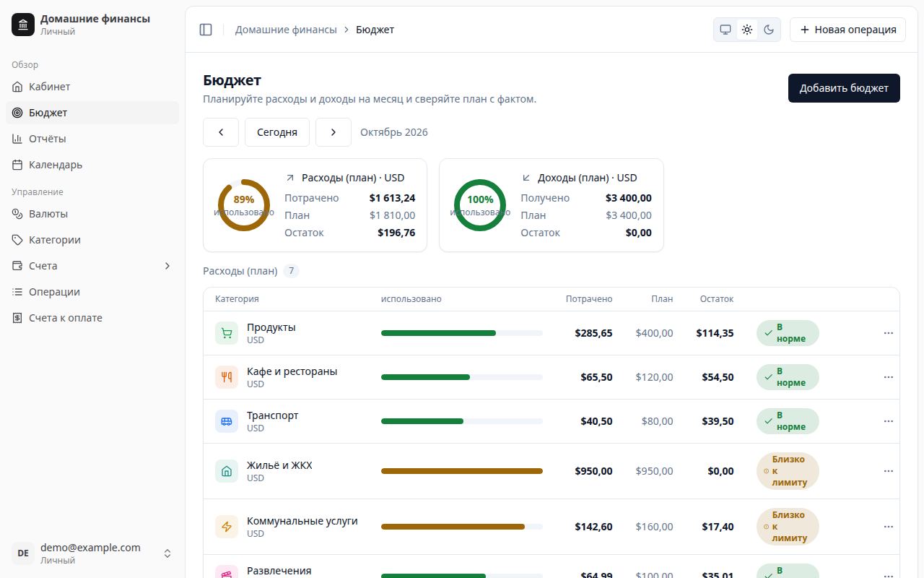924x578 pixels.
Task: Click the Жильё и ЖКХ progress bar
Action: point(462,471)
